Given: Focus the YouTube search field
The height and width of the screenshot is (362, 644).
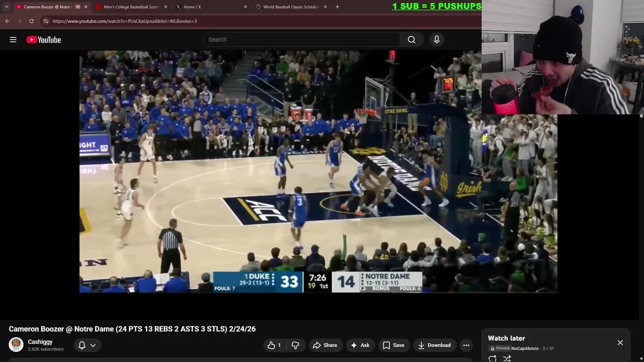Looking at the screenshot, I should (301, 40).
